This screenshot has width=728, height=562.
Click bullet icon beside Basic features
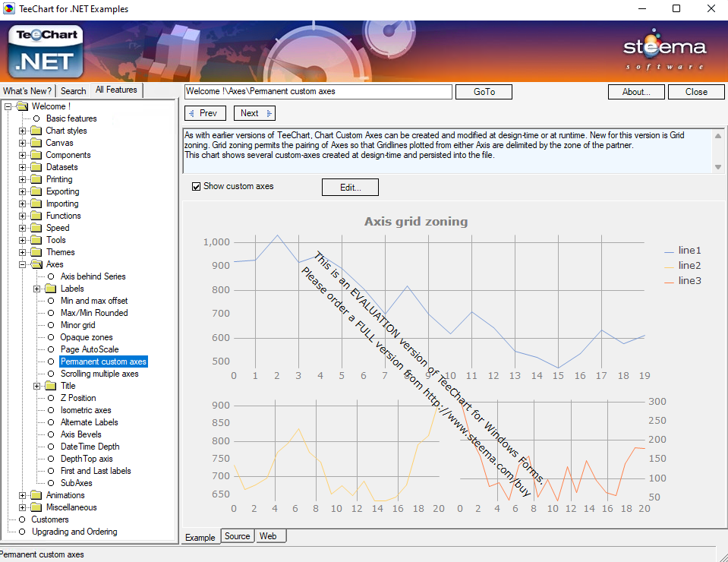pyautogui.click(x=36, y=118)
